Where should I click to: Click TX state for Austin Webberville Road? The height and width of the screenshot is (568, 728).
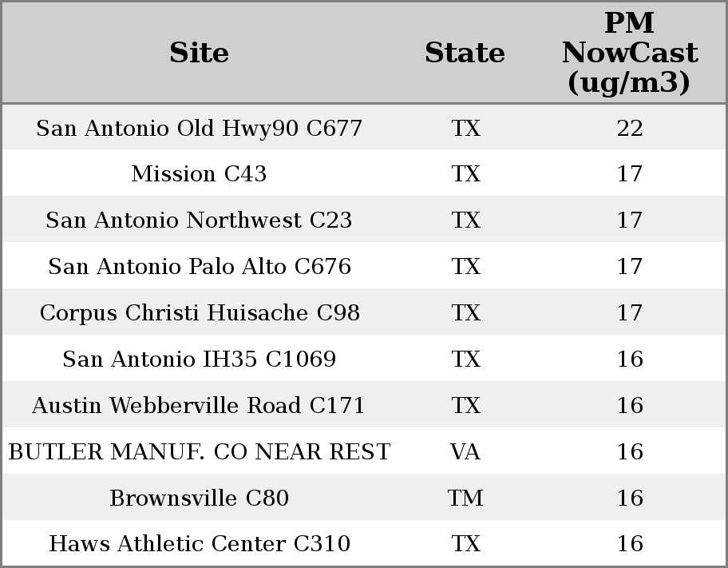tap(465, 405)
